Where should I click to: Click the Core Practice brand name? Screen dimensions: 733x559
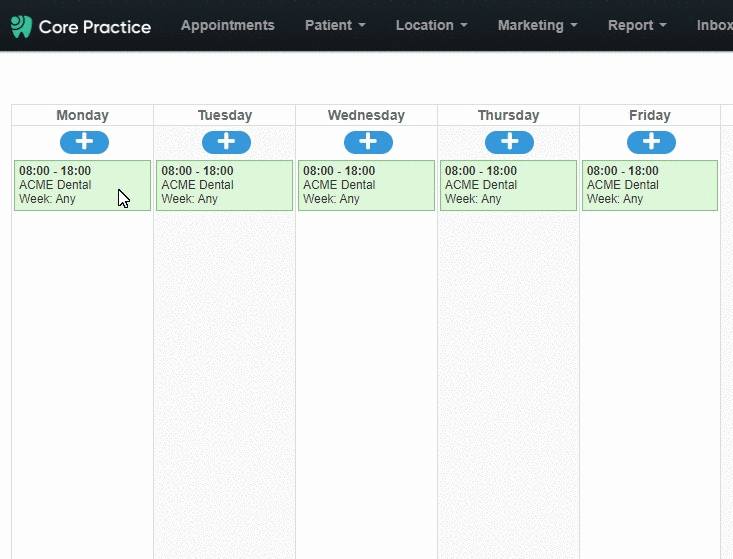95,27
